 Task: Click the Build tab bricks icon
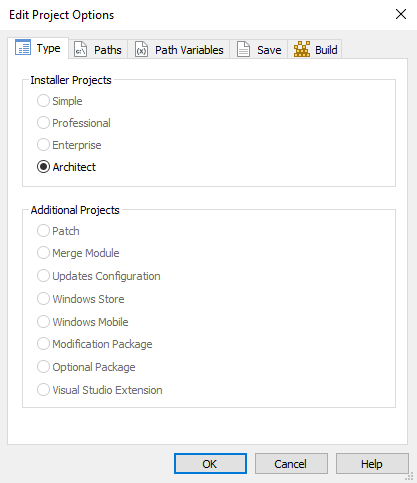click(302, 49)
